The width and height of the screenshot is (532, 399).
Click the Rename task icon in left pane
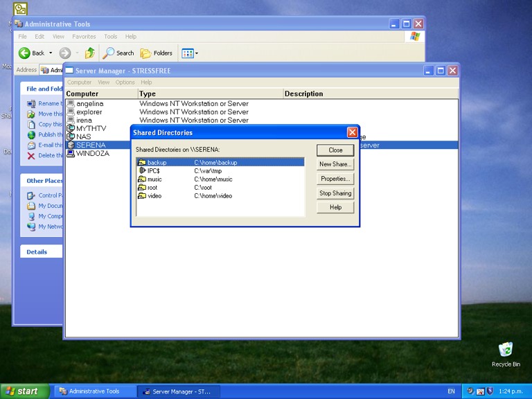point(31,103)
